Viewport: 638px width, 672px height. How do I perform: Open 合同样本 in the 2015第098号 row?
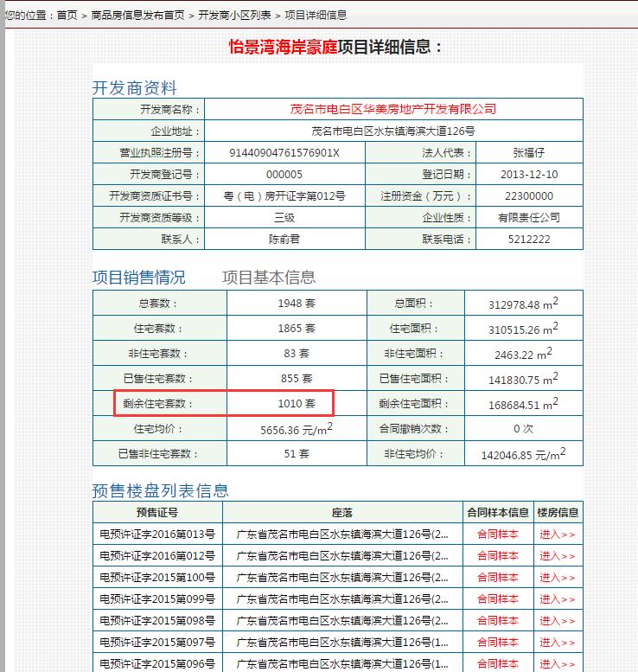click(x=497, y=621)
